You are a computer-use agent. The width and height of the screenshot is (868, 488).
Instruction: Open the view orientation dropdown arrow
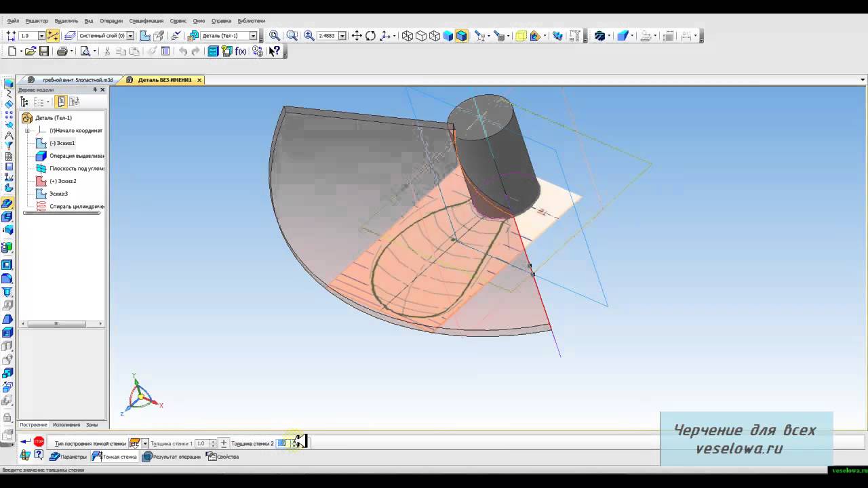pos(394,36)
